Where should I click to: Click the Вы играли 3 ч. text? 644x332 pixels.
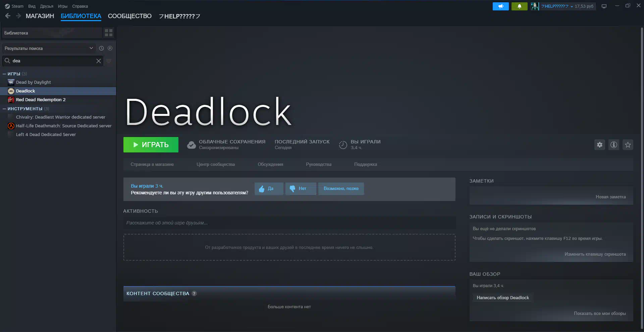pos(147,186)
